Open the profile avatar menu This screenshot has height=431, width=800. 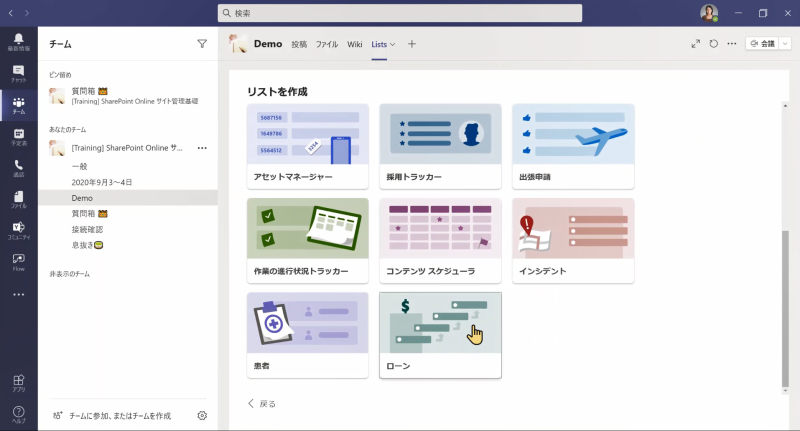[x=709, y=13]
